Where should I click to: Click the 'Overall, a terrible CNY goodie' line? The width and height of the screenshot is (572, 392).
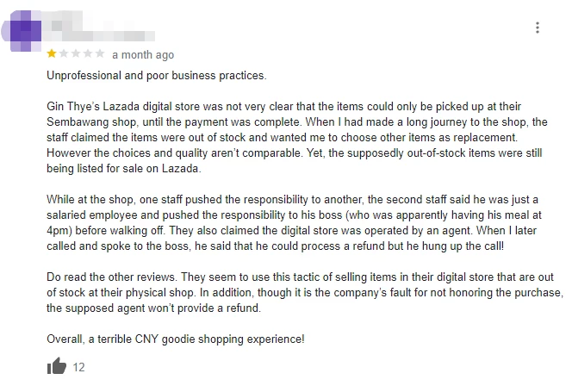(176, 339)
